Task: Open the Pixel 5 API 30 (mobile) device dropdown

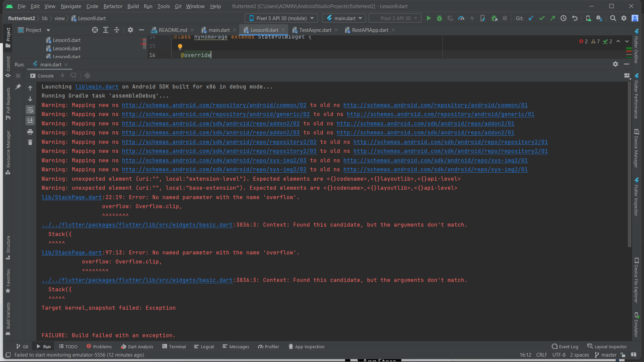Action: coord(282,18)
